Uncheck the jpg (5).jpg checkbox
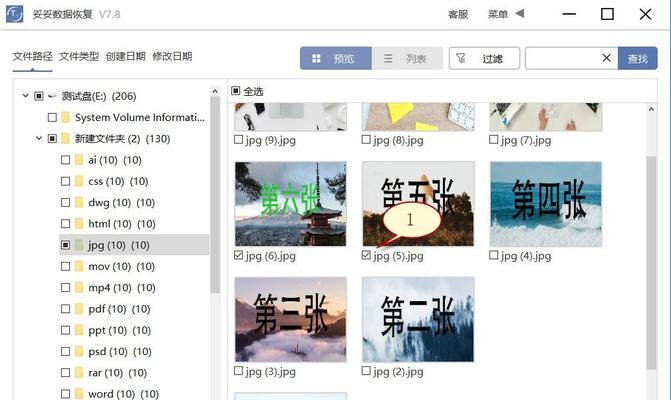Screen dimensions: 671x400 pyautogui.click(x=366, y=255)
